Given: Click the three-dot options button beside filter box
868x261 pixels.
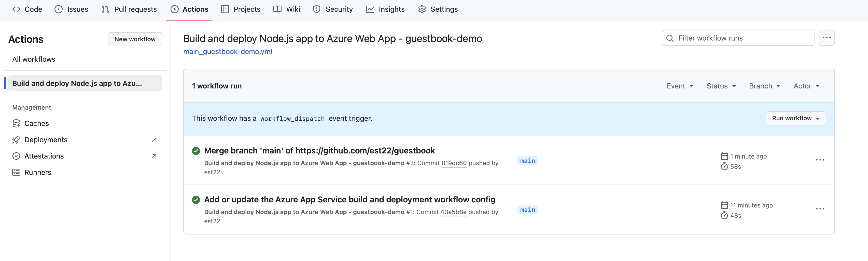Looking at the screenshot, I should coord(826,38).
